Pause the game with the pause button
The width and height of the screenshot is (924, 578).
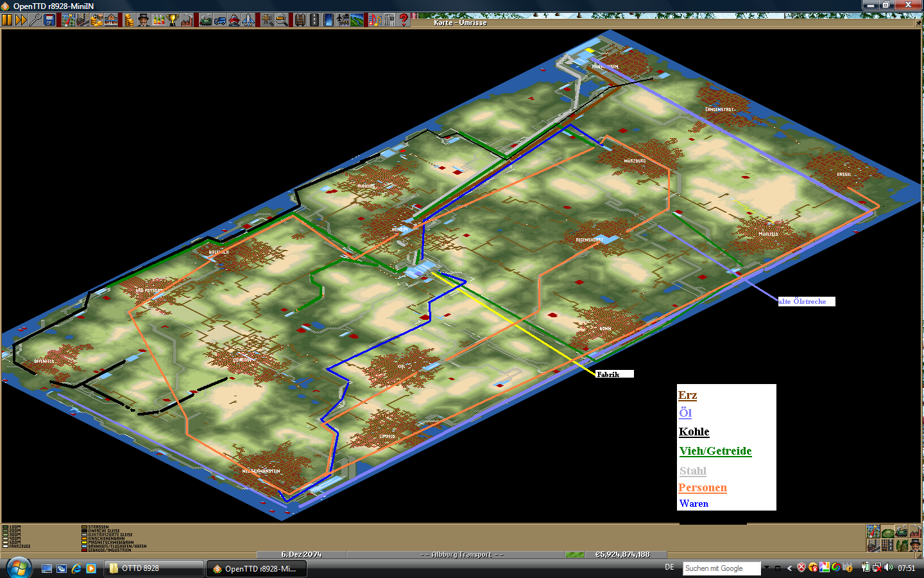click(7, 20)
